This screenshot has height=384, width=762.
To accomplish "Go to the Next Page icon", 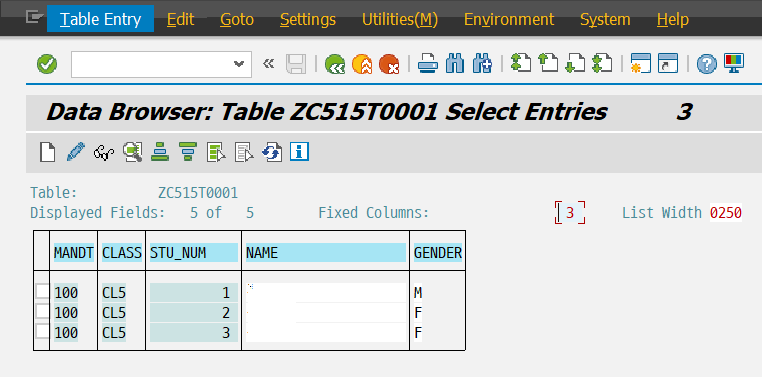I will click(x=575, y=64).
